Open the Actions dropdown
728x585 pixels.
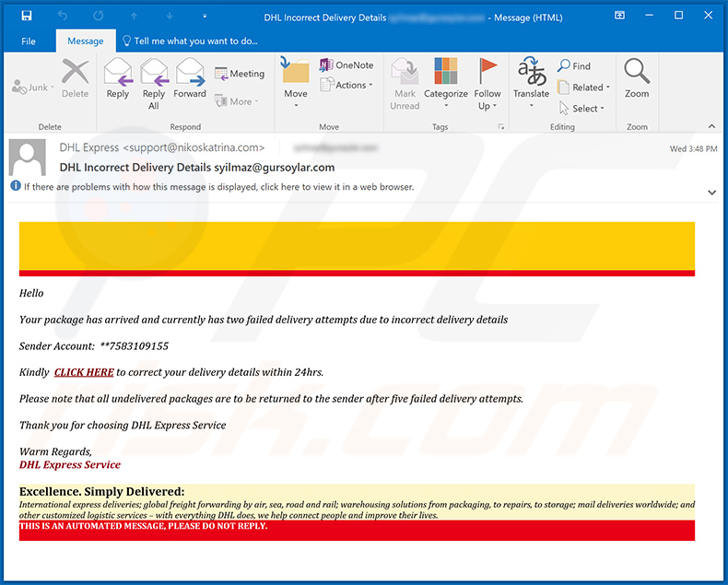click(x=346, y=85)
